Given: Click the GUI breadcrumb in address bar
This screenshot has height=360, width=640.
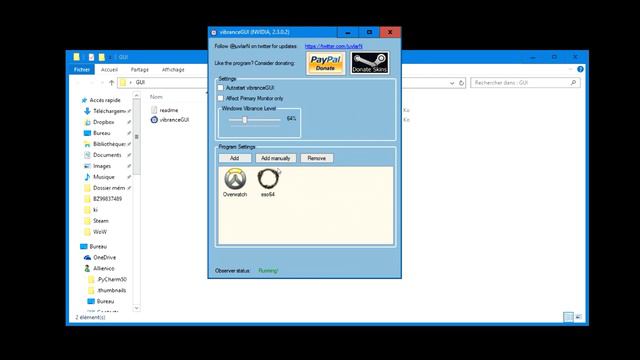Looking at the screenshot, I should click(x=140, y=82).
